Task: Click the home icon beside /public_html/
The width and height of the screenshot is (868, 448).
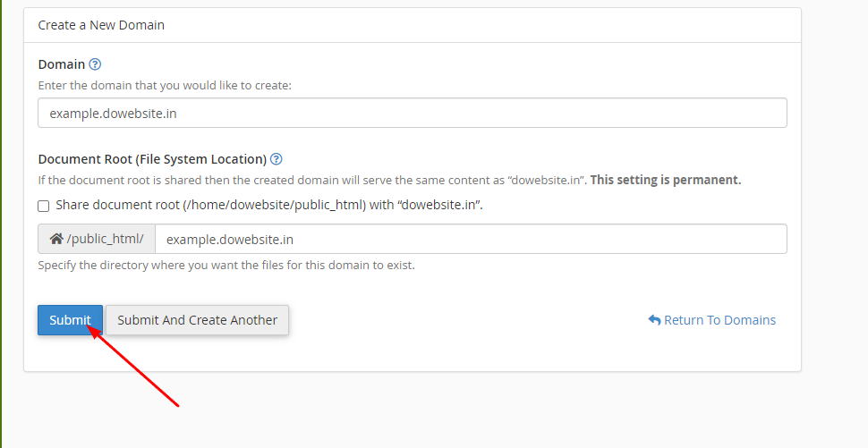Action: click(55, 239)
